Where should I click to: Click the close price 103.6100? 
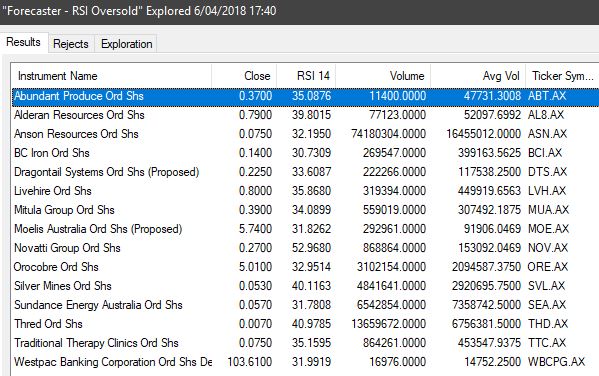point(250,361)
